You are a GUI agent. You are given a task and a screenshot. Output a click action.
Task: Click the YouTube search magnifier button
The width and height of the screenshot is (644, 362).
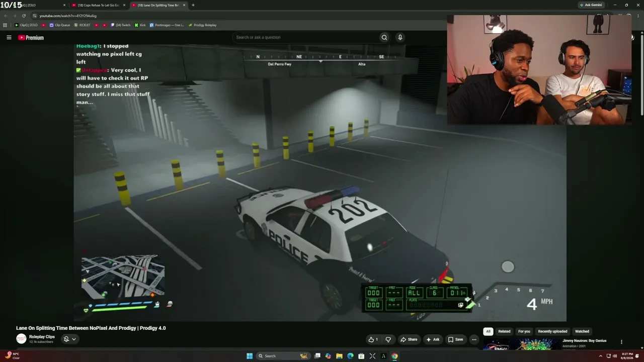point(384,37)
